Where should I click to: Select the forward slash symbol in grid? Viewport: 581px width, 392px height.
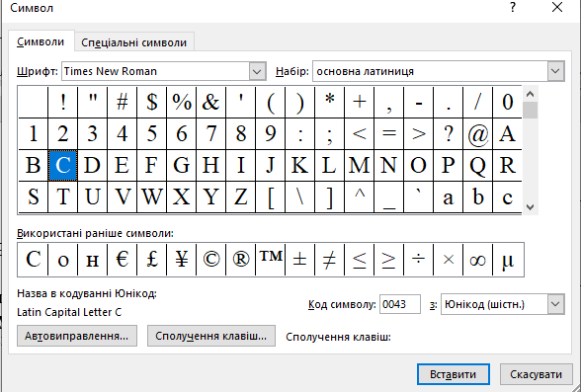(478, 102)
